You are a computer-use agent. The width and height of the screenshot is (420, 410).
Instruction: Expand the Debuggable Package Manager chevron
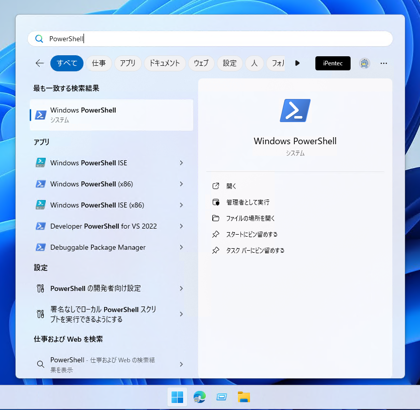click(x=181, y=247)
